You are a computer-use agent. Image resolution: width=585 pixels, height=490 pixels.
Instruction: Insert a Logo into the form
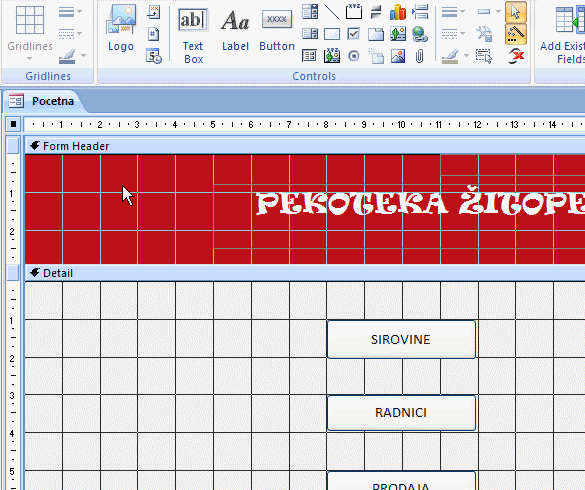pyautogui.click(x=121, y=29)
